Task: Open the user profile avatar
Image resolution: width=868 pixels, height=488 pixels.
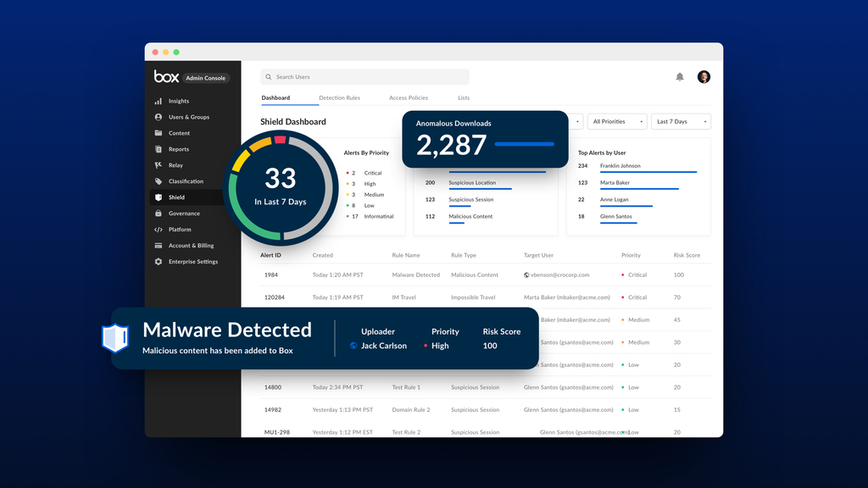Action: point(704,77)
